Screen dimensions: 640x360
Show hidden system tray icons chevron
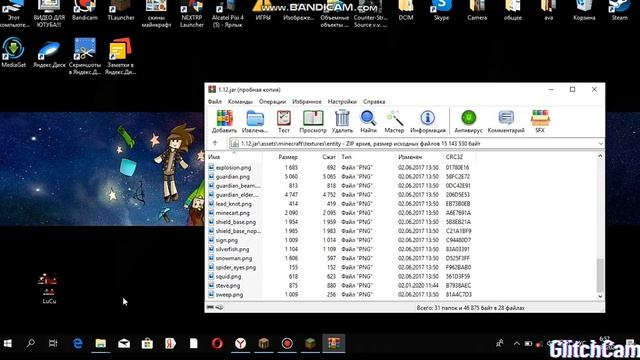click(517, 344)
